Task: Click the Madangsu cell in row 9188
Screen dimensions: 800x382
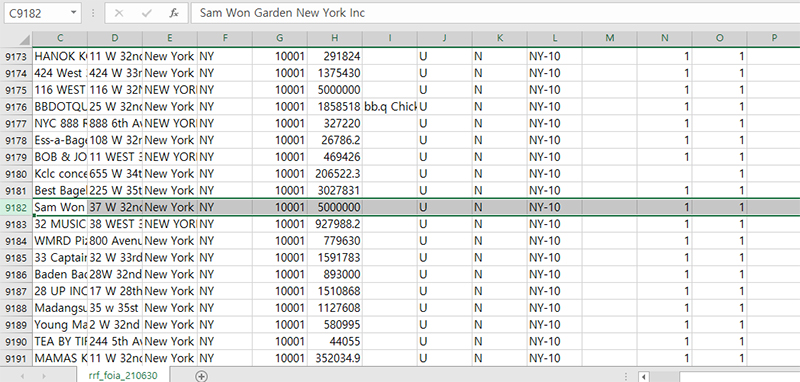Action: click(60, 308)
